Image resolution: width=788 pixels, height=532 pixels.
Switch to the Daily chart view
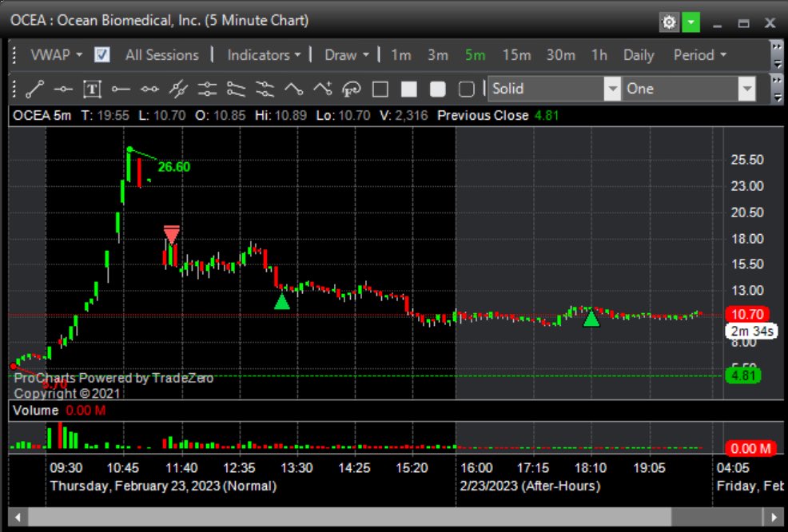[x=638, y=54]
